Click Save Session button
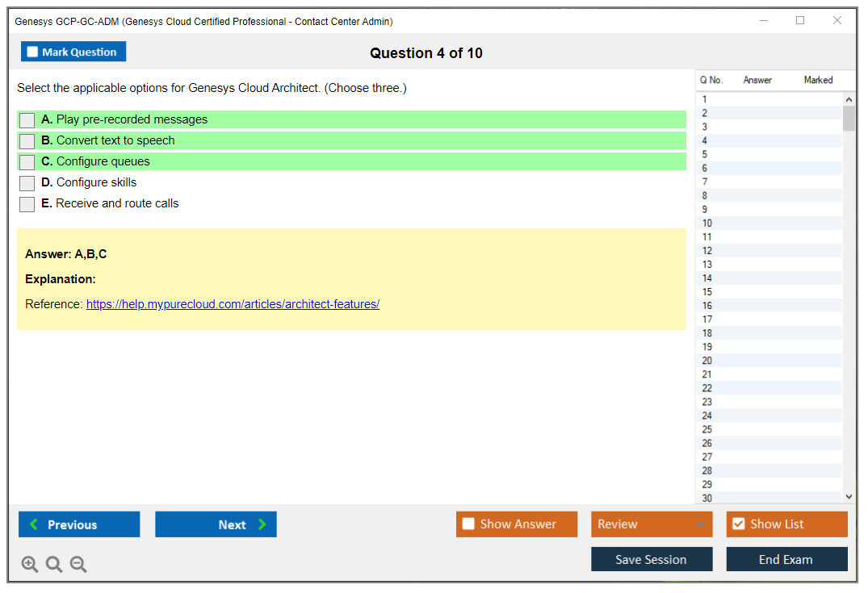Image resolution: width=868 pixels, height=593 pixels. [652, 559]
